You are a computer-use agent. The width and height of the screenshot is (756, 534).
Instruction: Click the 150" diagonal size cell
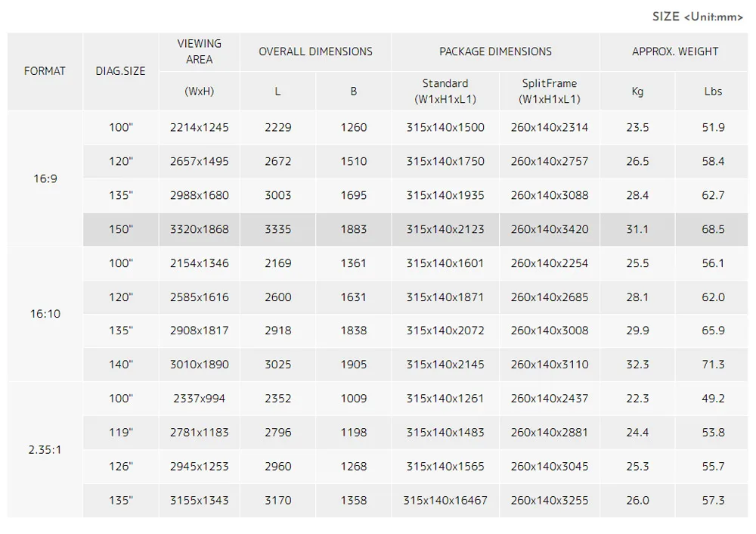coord(120,229)
